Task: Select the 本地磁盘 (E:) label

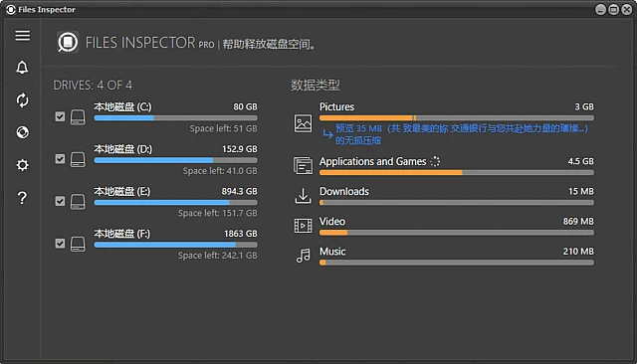Action: click(122, 191)
